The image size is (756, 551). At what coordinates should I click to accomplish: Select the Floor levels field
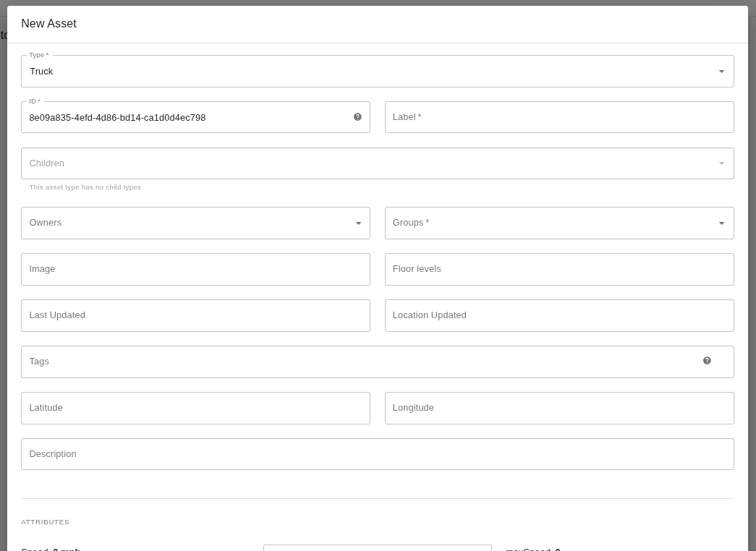point(558,269)
